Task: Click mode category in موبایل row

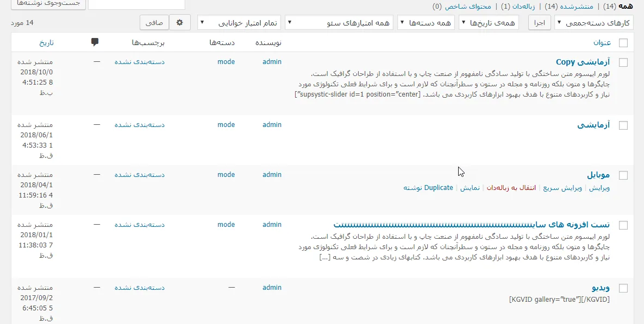Action: click(x=226, y=174)
